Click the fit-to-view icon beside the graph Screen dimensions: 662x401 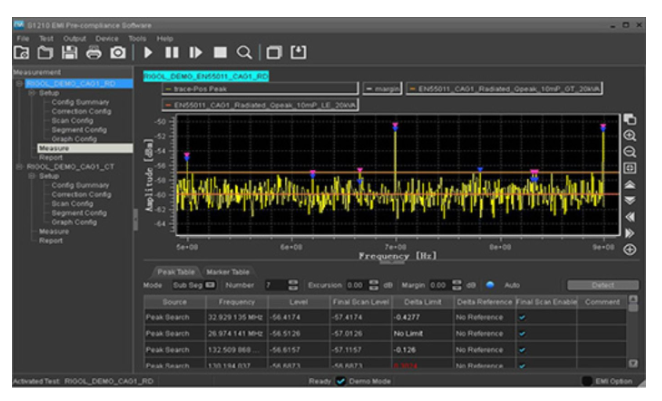tap(629, 168)
